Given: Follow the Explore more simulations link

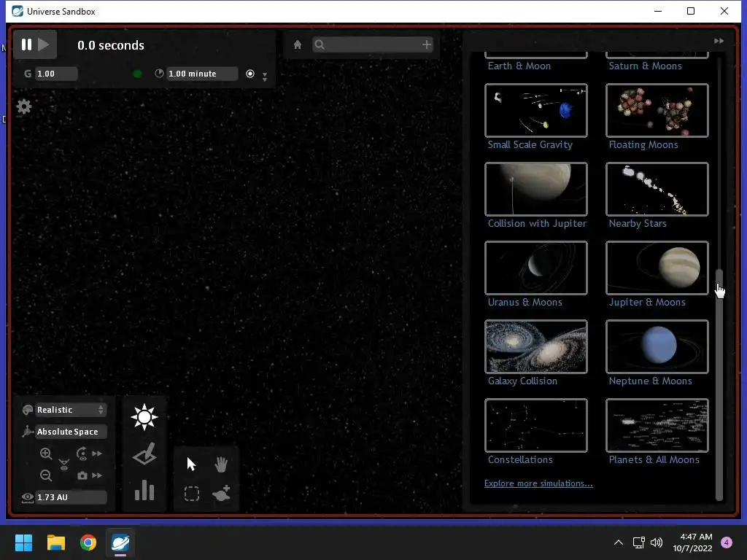Looking at the screenshot, I should click(x=538, y=483).
